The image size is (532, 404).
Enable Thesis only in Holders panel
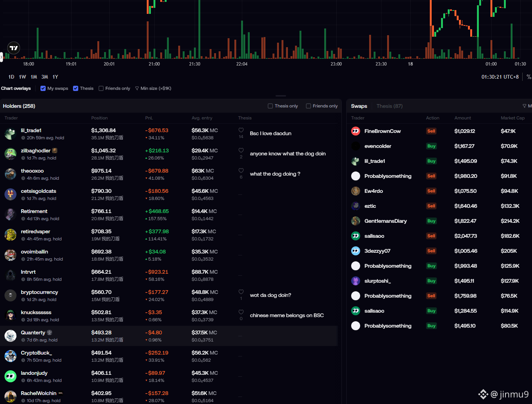click(270, 106)
